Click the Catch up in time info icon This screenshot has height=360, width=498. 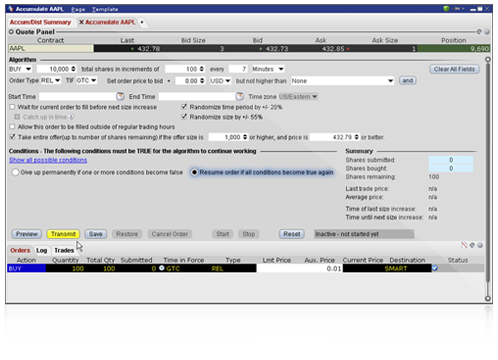tap(71, 117)
